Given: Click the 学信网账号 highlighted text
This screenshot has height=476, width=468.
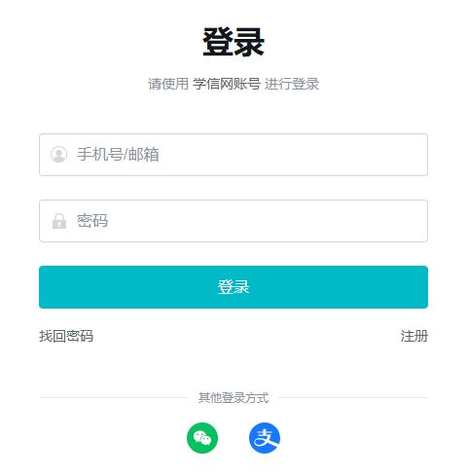Looking at the screenshot, I should click(x=227, y=84).
